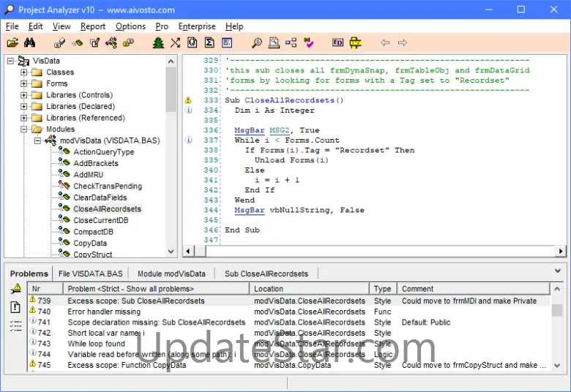Click the binoculars find icon

coord(30,42)
